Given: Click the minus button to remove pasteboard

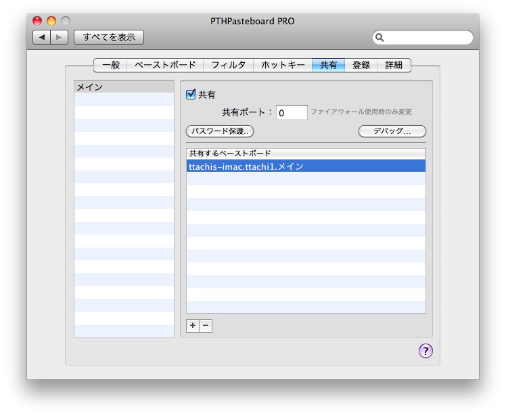Looking at the screenshot, I should [206, 326].
